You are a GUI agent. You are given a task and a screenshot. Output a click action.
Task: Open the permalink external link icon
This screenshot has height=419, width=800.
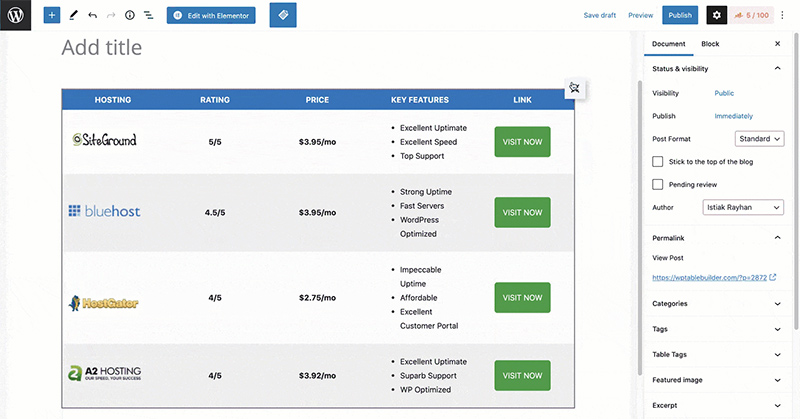point(773,277)
